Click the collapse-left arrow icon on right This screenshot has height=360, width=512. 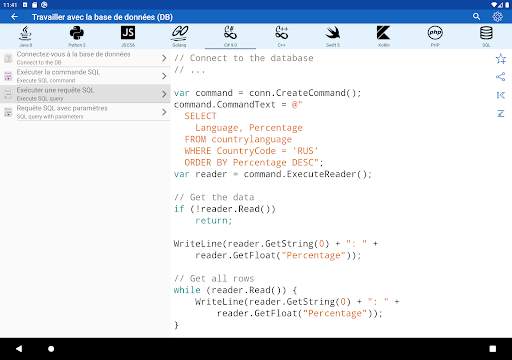501,95
